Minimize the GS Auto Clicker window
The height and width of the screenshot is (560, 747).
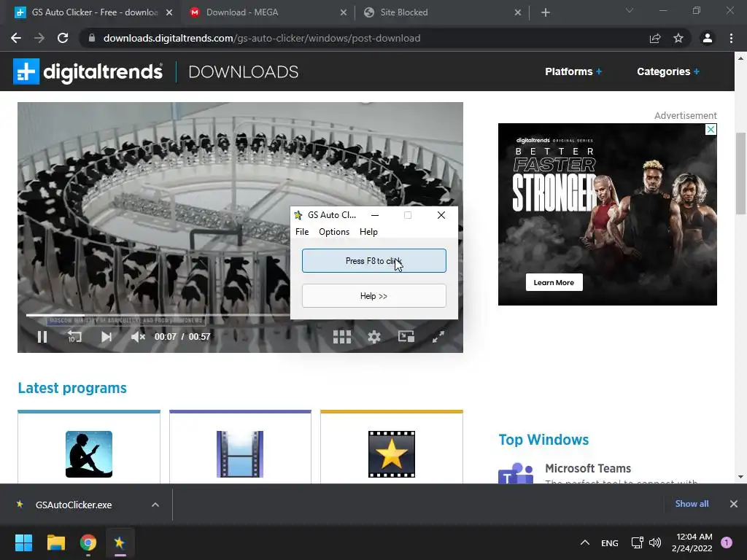(376, 215)
